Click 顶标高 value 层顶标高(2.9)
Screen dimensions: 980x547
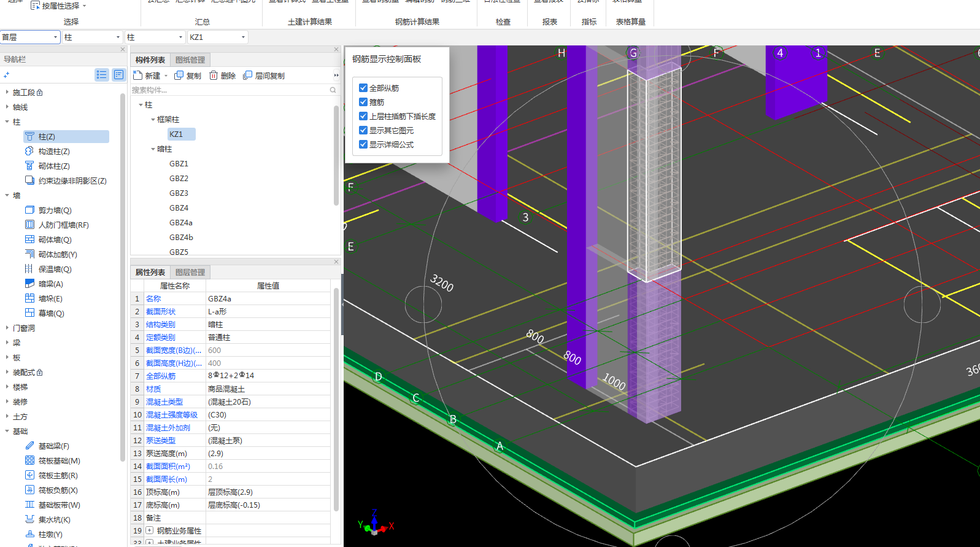click(x=268, y=492)
